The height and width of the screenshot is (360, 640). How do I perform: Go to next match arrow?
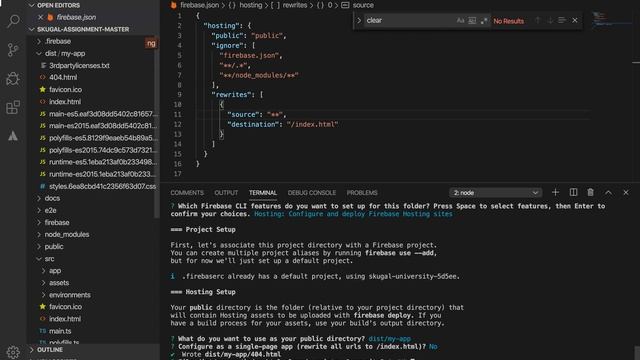(x=550, y=20)
